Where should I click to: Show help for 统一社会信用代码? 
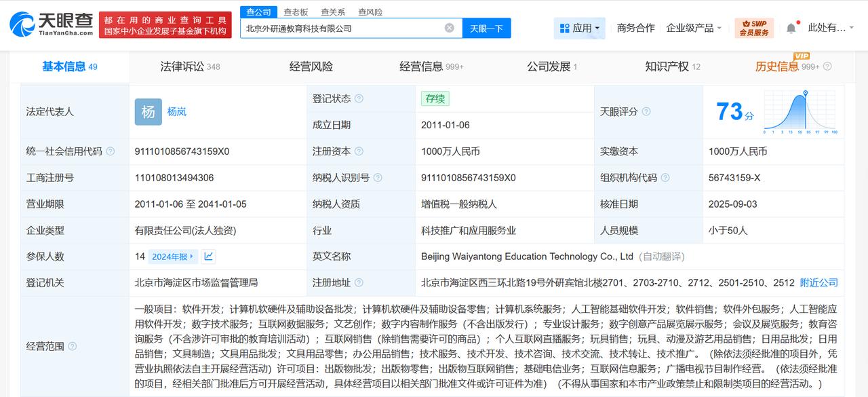tap(111, 151)
